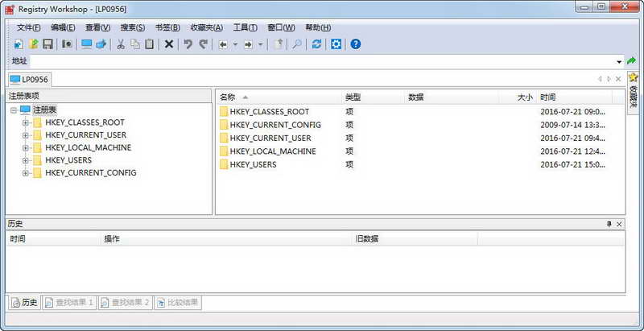Click the save floppy disk icon
The height and width of the screenshot is (331, 644).
click(x=48, y=44)
